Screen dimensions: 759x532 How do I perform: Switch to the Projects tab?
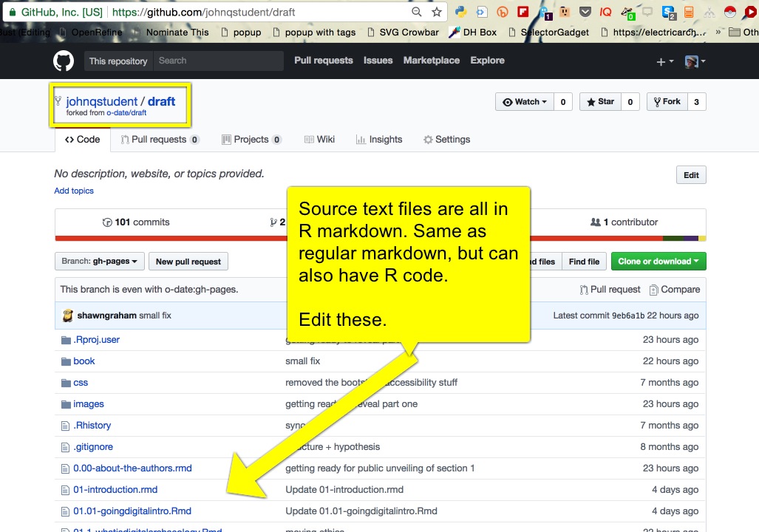click(x=251, y=140)
